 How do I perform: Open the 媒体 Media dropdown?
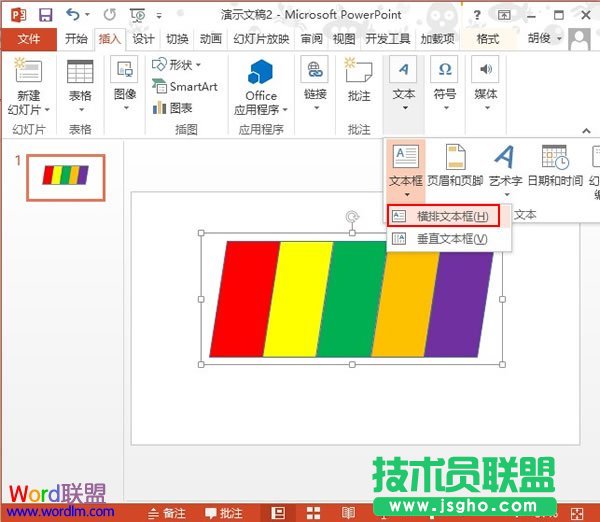pos(485,83)
